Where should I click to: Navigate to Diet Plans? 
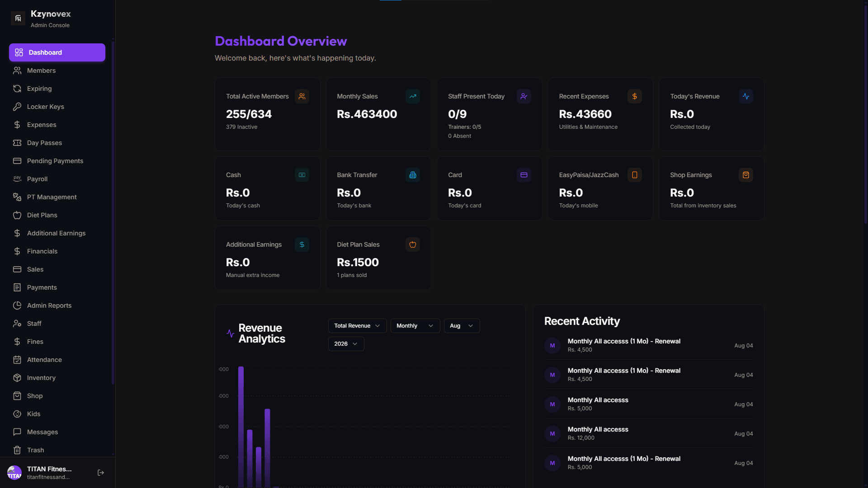click(x=57, y=215)
